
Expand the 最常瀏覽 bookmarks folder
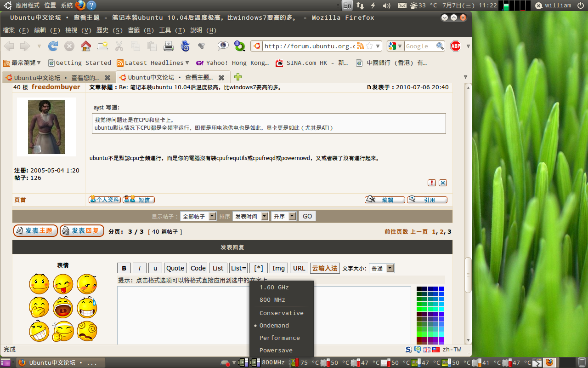(22, 63)
